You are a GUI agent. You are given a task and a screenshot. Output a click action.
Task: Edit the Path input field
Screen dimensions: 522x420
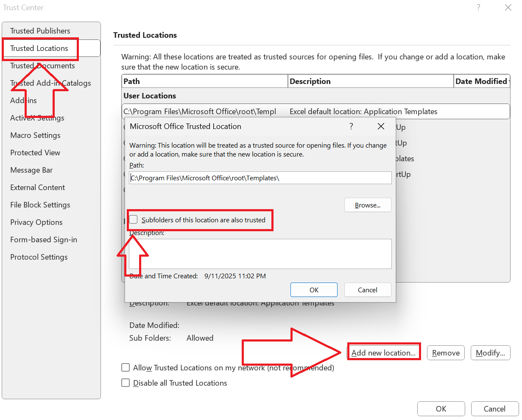click(260, 178)
